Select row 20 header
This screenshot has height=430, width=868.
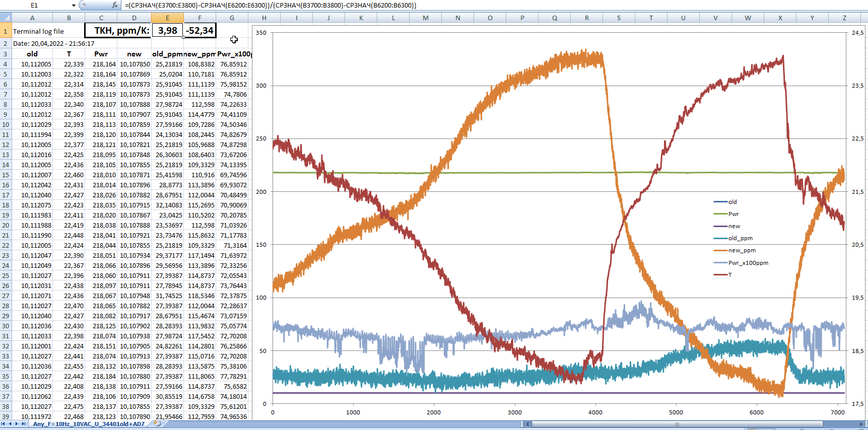[x=6, y=225]
